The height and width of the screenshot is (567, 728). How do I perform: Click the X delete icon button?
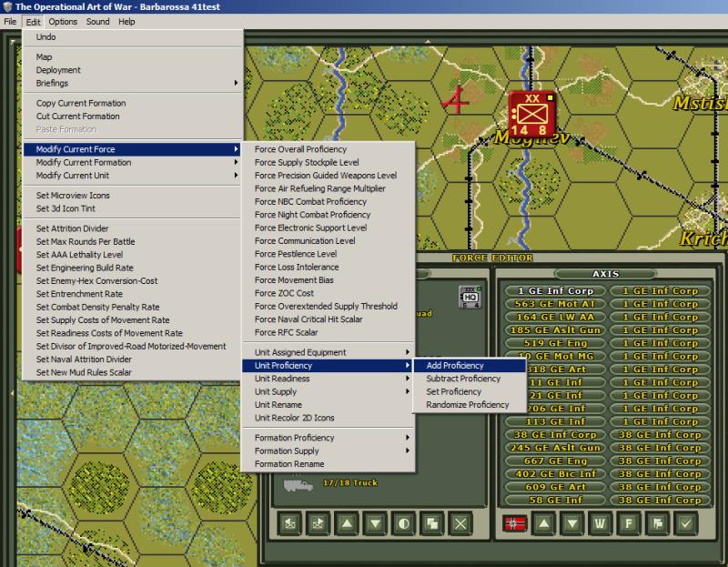click(x=460, y=523)
